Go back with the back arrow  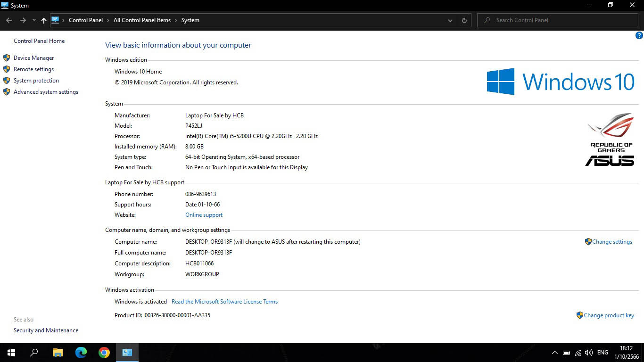pyautogui.click(x=9, y=20)
